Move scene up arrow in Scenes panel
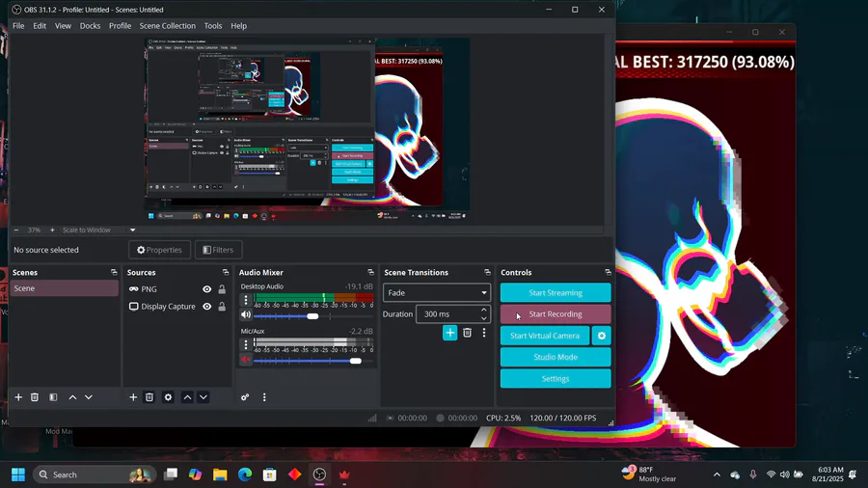The image size is (868, 488). [x=72, y=397]
